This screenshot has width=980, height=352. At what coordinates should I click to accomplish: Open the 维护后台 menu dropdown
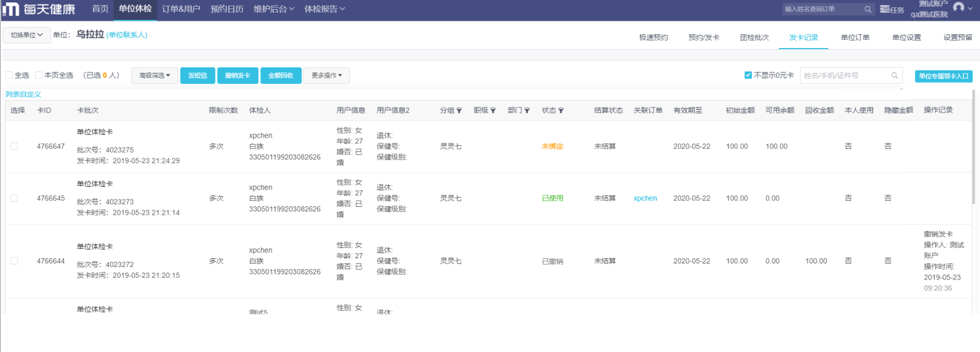[274, 9]
